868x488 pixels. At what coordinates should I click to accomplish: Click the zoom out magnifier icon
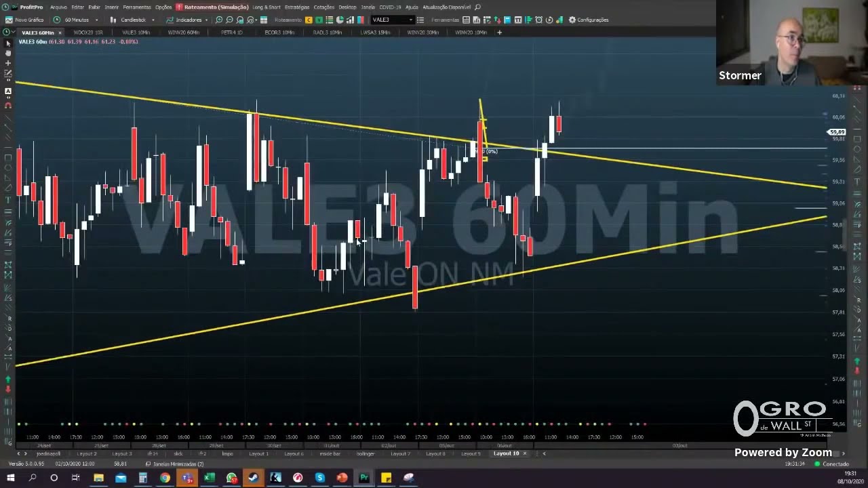click(230, 20)
